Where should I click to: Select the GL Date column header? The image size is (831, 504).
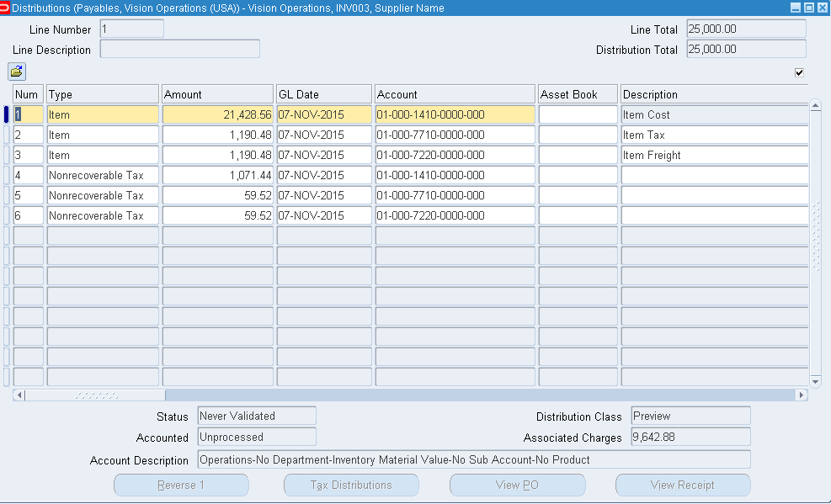(x=324, y=94)
